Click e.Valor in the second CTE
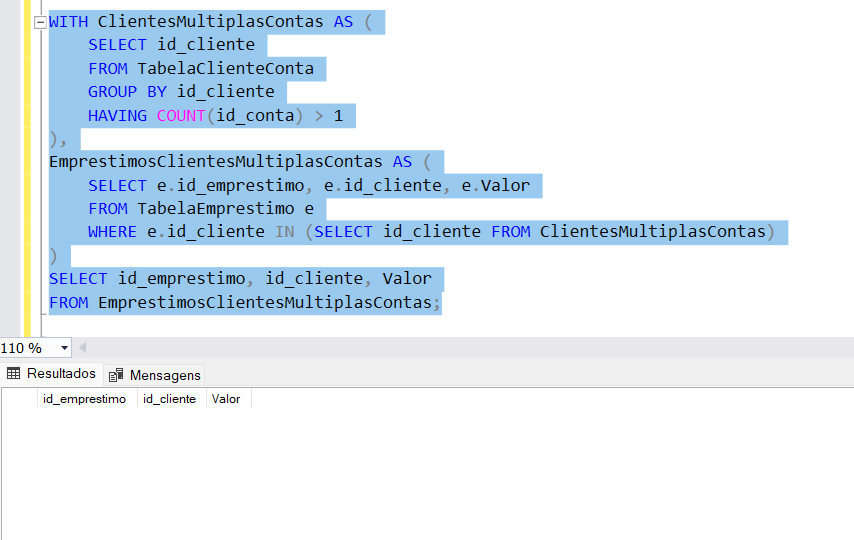Image resolution: width=854 pixels, height=540 pixels. point(496,185)
